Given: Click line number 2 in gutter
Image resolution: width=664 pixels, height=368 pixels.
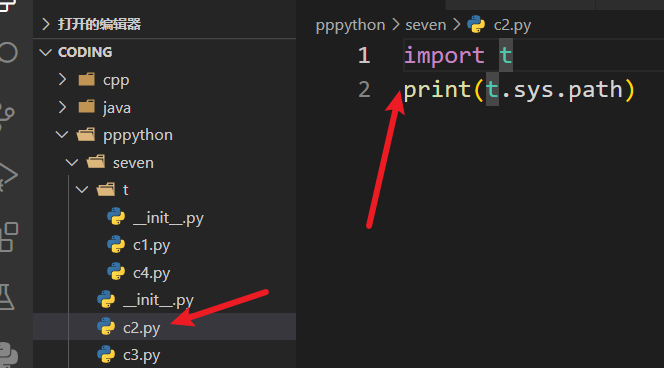Looking at the screenshot, I should pos(364,89).
